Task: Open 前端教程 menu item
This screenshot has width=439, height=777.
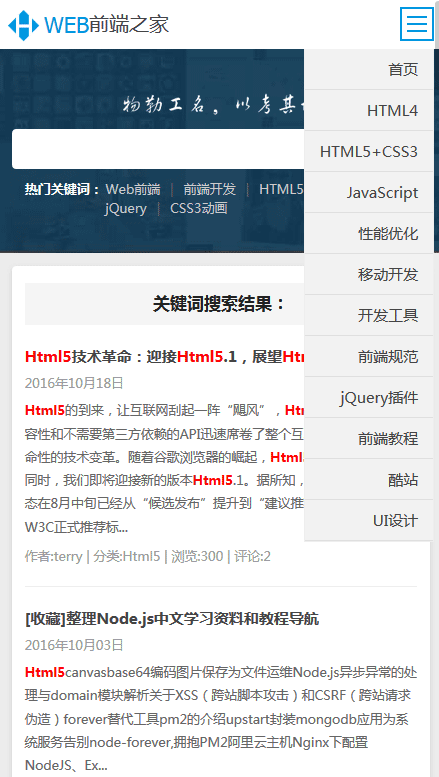Action: pos(369,439)
